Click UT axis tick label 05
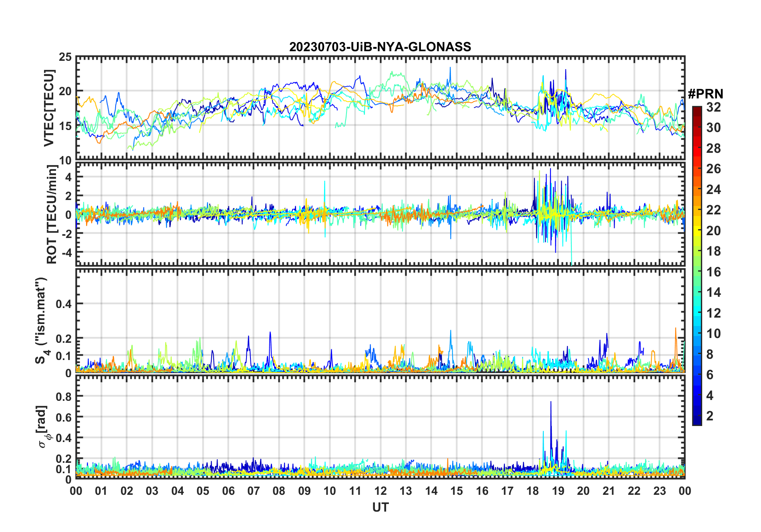Viewport: 761px width, 532px height. [x=203, y=491]
